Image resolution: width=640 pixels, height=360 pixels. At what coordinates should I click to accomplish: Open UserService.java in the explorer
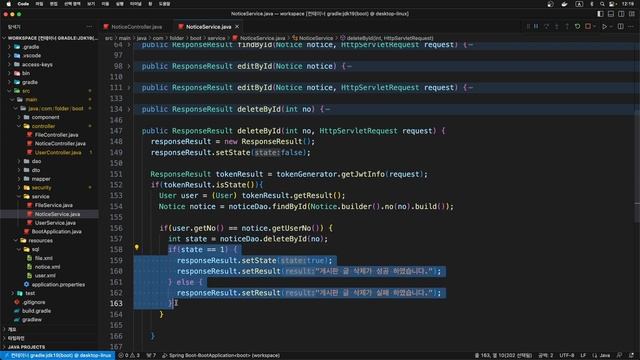(x=55, y=223)
